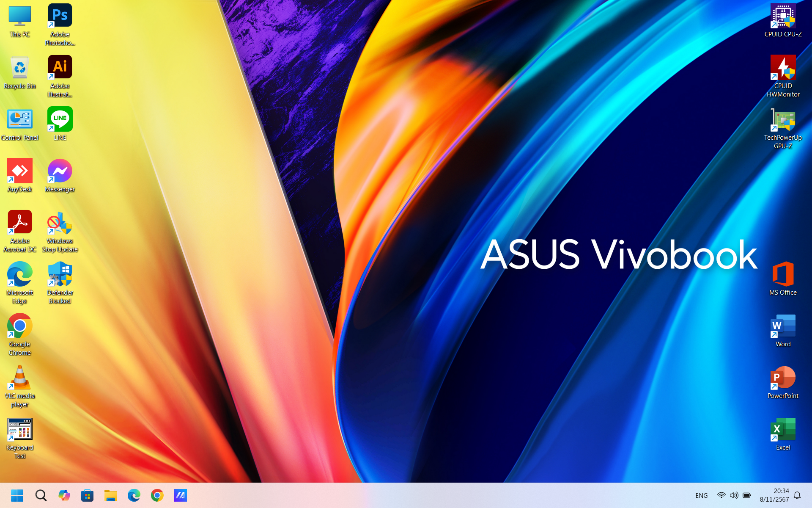Viewport: 812px width, 508px height.
Task: Launch Copilot from the taskbar
Action: (x=64, y=495)
